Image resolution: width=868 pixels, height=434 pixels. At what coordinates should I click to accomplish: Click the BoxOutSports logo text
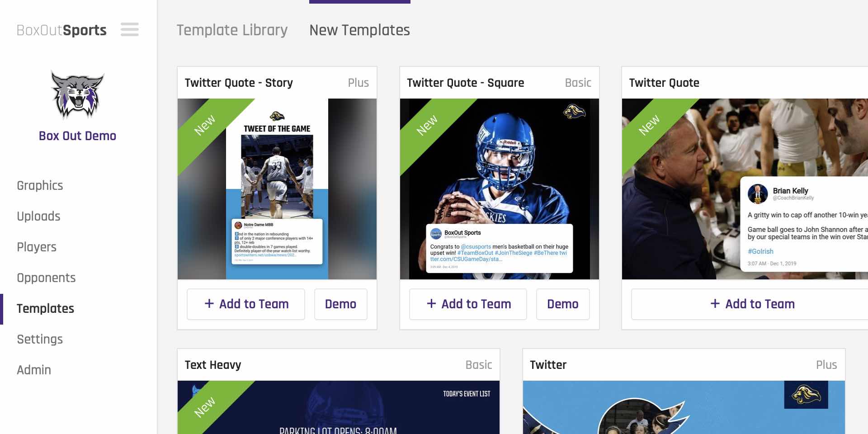[x=61, y=30]
